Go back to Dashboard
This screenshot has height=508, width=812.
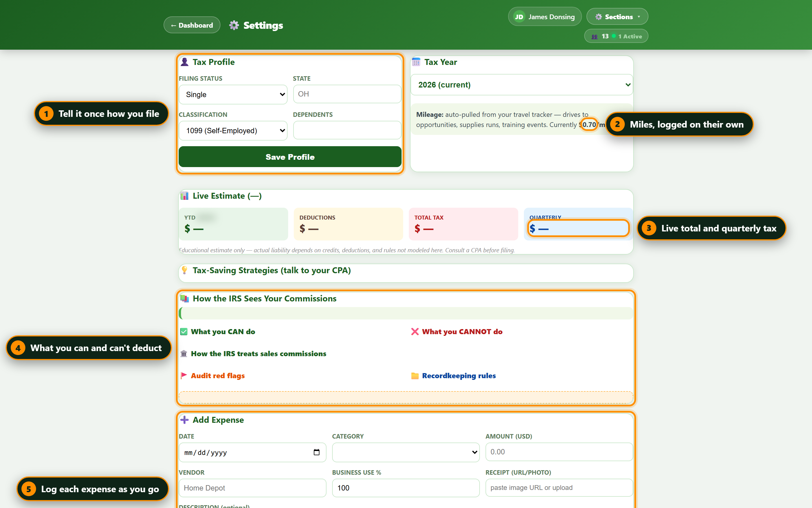click(192, 25)
